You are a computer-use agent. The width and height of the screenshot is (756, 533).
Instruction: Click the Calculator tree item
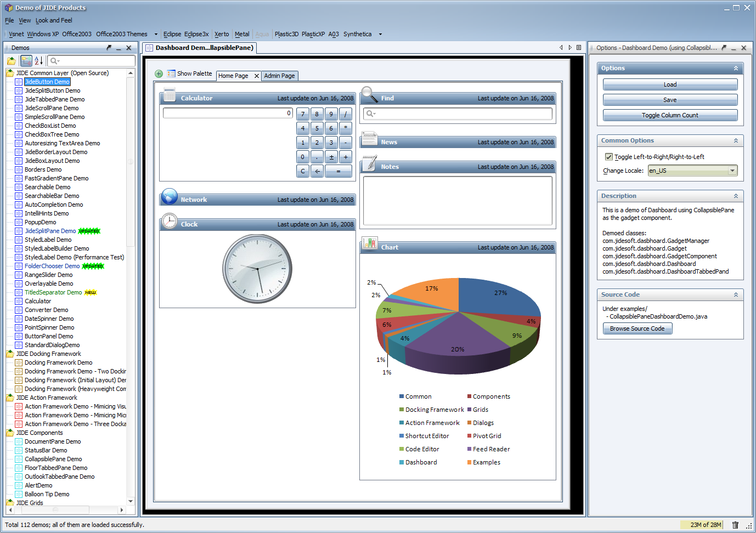pos(38,301)
